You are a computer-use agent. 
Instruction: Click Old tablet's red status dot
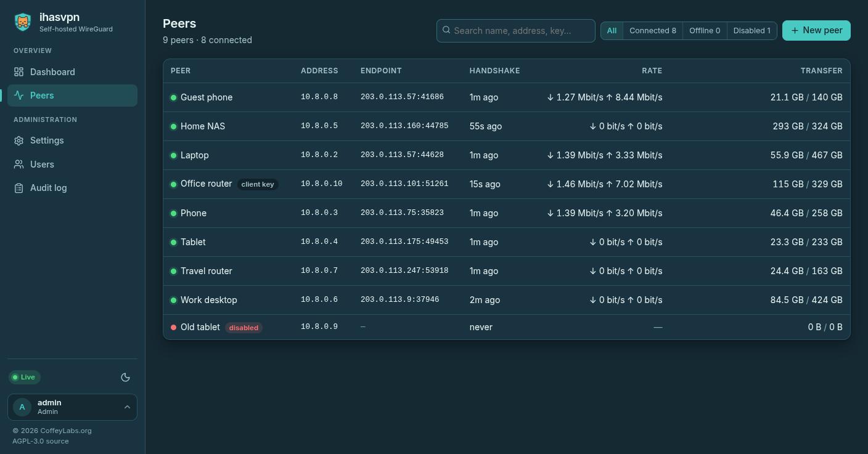174,327
